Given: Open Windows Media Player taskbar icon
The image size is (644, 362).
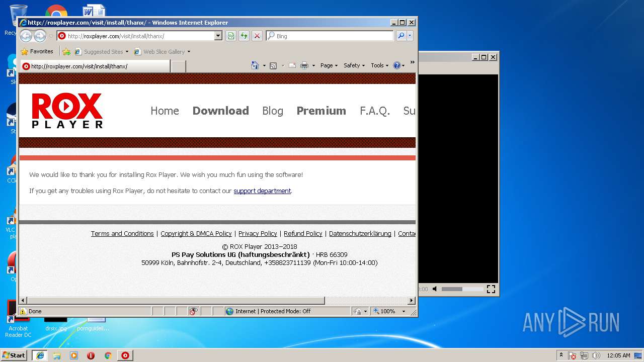Looking at the screenshot, I should coord(74,355).
